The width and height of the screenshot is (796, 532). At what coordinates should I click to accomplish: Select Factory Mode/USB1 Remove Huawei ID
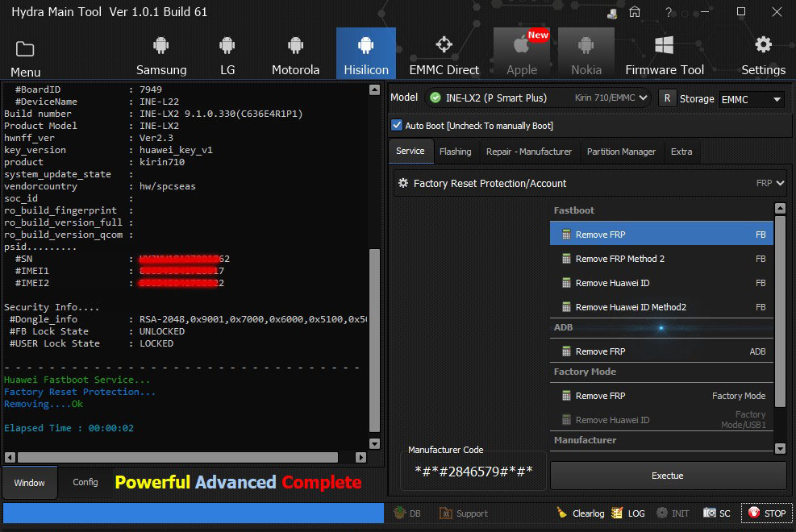(x=661, y=419)
